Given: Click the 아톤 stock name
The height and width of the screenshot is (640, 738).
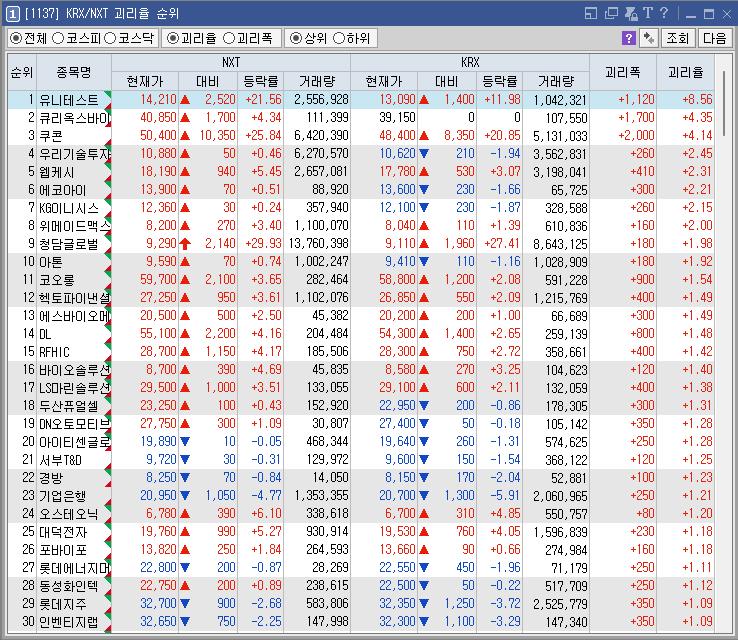Looking at the screenshot, I should coord(50,262).
